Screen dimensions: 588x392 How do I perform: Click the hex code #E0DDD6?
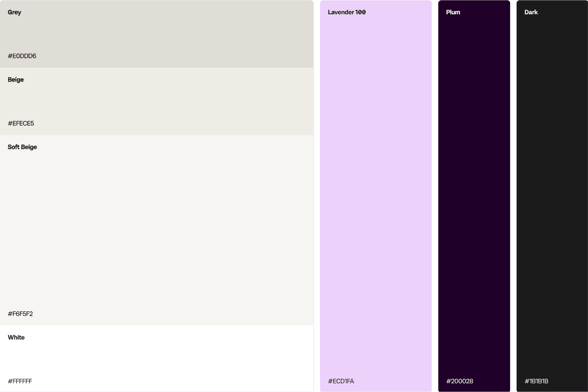click(x=22, y=56)
